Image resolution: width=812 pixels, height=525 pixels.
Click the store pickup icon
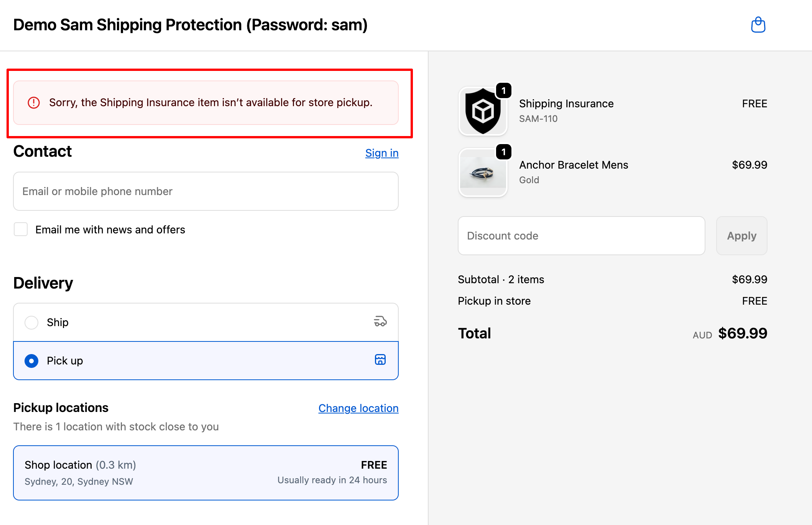point(380,360)
